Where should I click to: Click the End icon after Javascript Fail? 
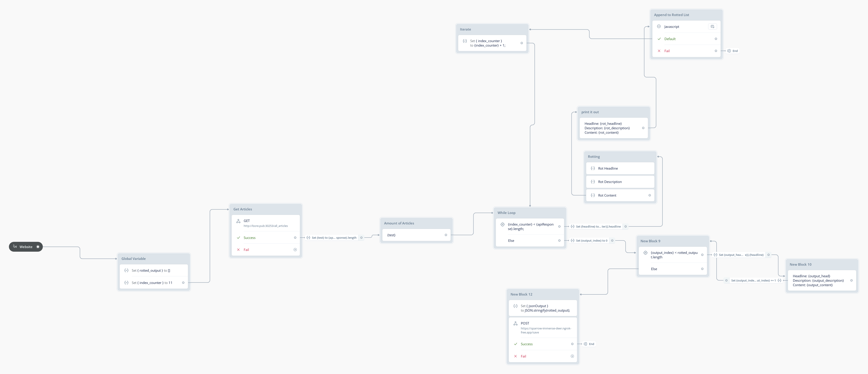click(x=729, y=51)
